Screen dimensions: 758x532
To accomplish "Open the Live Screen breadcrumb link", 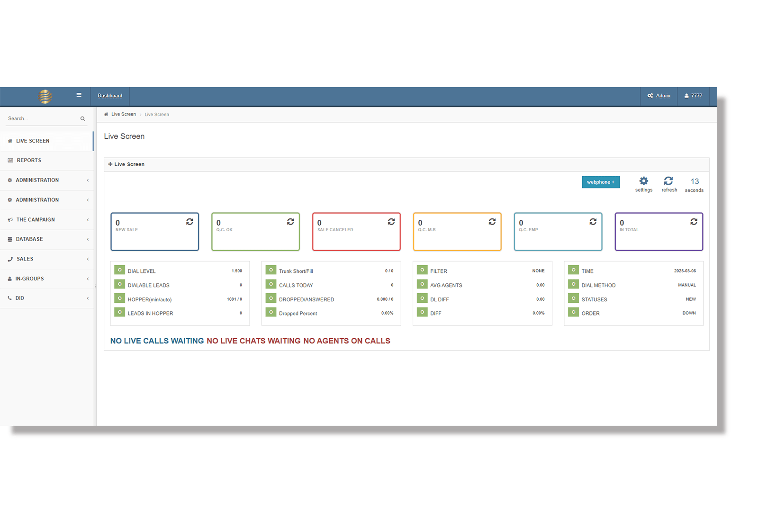I will pos(124,114).
